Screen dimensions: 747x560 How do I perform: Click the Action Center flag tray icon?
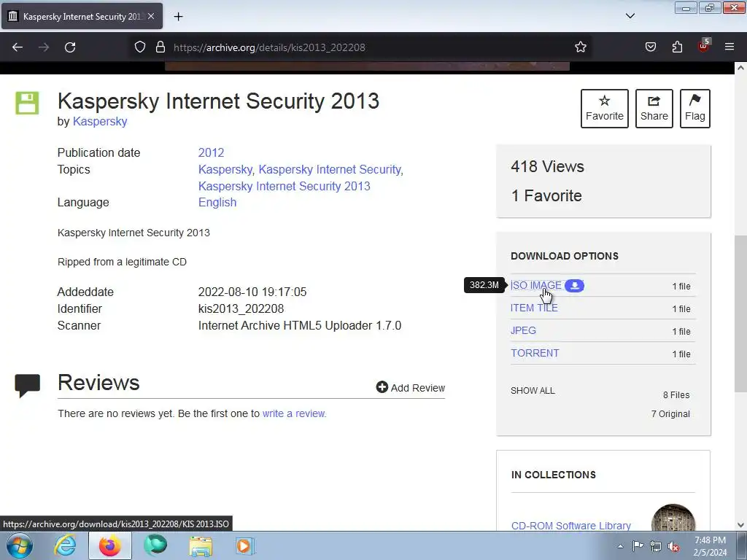tap(638, 546)
